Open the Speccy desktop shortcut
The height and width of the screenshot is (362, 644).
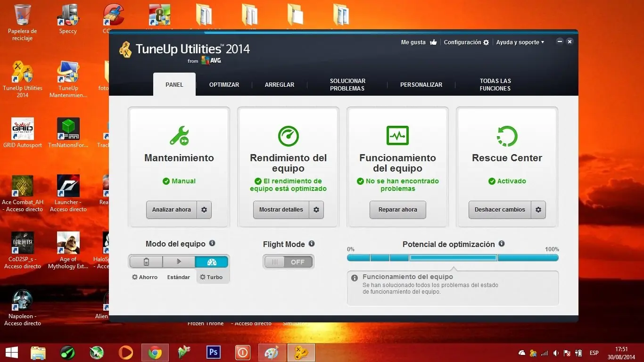[x=68, y=20]
